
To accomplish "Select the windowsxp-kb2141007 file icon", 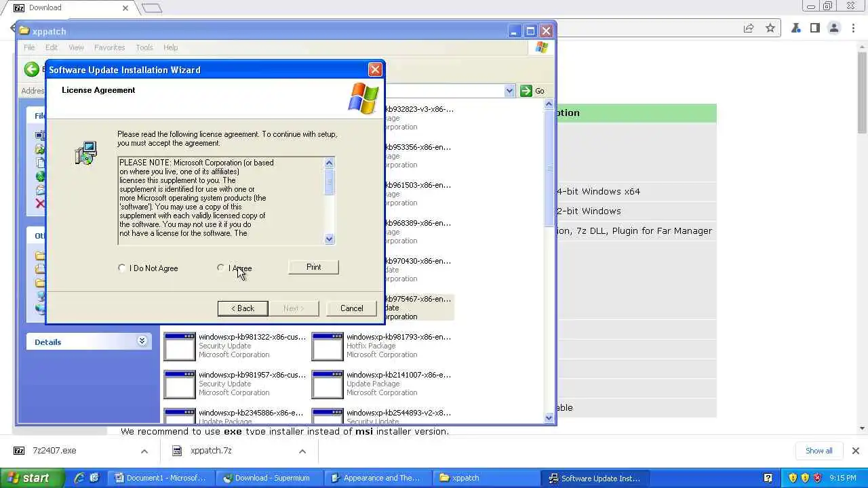I will (327, 384).
